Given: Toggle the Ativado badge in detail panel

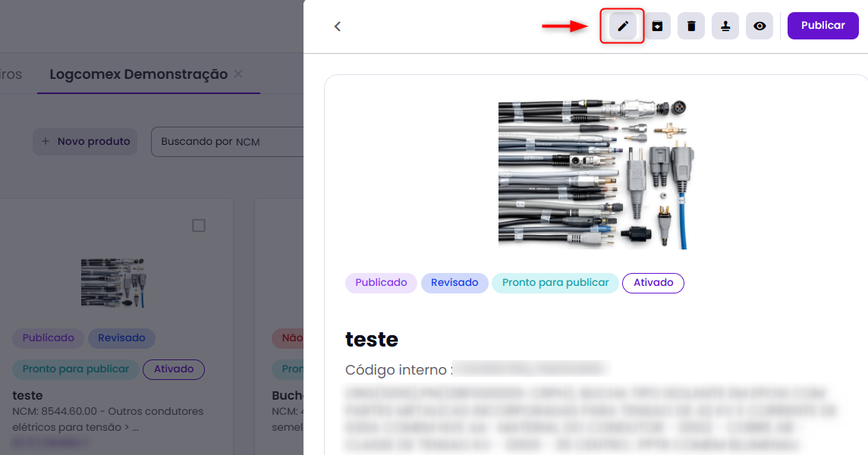Looking at the screenshot, I should tap(653, 283).
